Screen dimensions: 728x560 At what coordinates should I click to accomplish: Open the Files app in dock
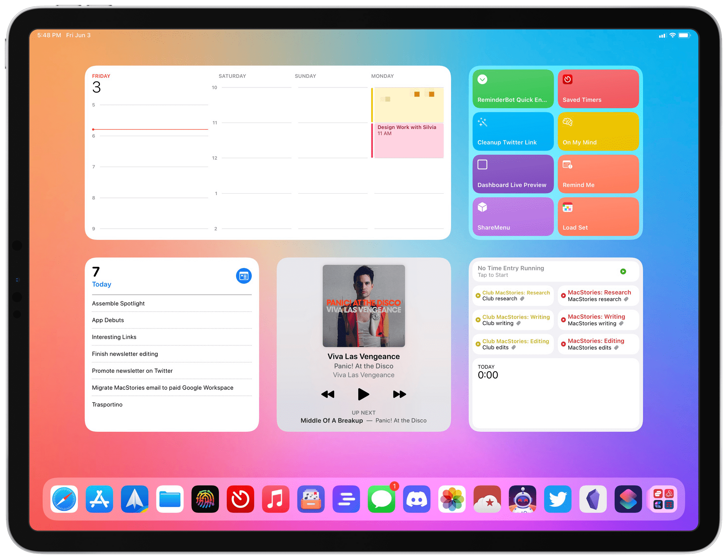tap(170, 499)
